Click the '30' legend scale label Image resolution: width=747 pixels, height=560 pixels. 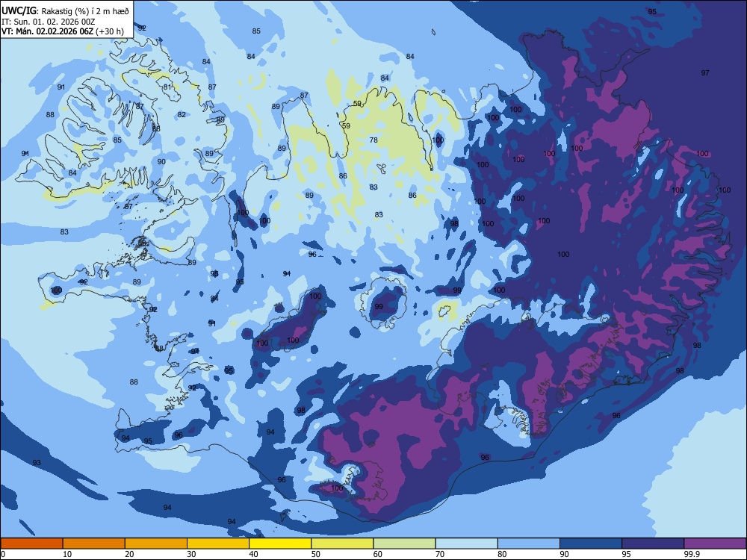coord(191,554)
